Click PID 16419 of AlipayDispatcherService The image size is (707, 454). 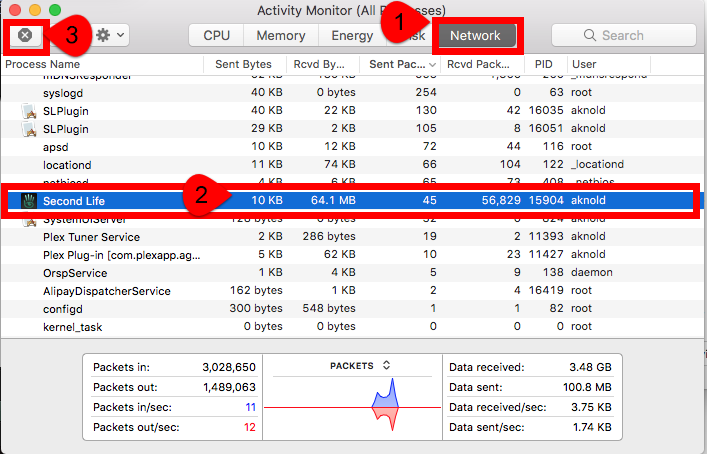[546, 291]
